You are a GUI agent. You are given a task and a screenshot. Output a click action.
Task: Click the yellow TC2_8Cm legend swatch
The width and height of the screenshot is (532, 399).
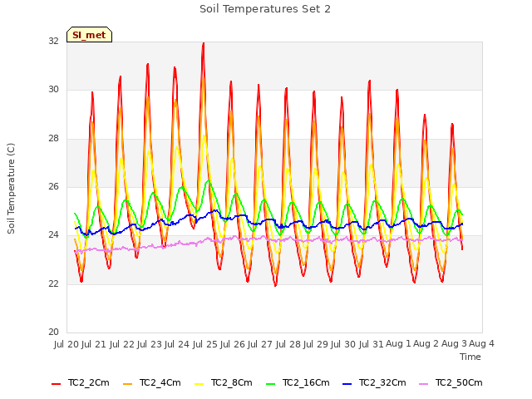point(199,384)
